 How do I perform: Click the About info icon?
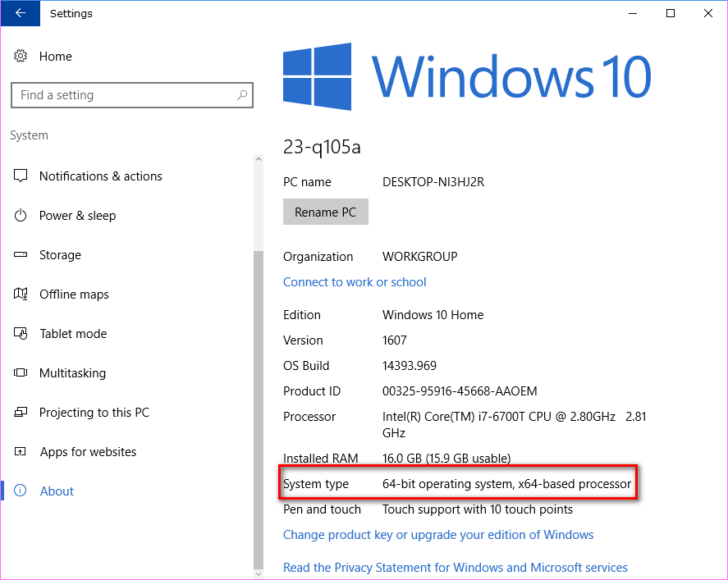21,491
